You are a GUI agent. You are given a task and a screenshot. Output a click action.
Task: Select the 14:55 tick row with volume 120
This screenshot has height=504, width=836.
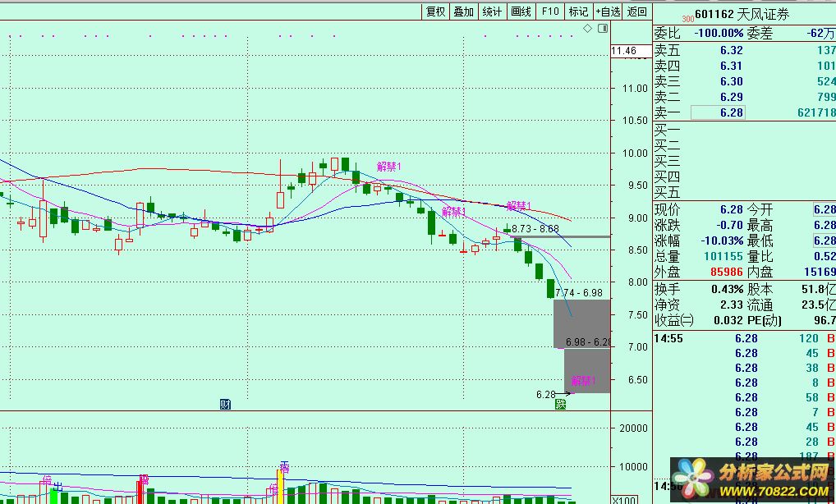point(744,338)
